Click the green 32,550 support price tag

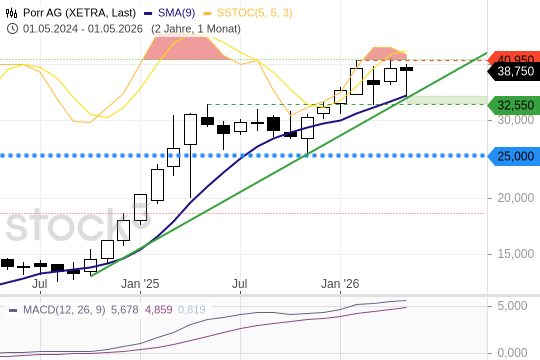(514, 105)
